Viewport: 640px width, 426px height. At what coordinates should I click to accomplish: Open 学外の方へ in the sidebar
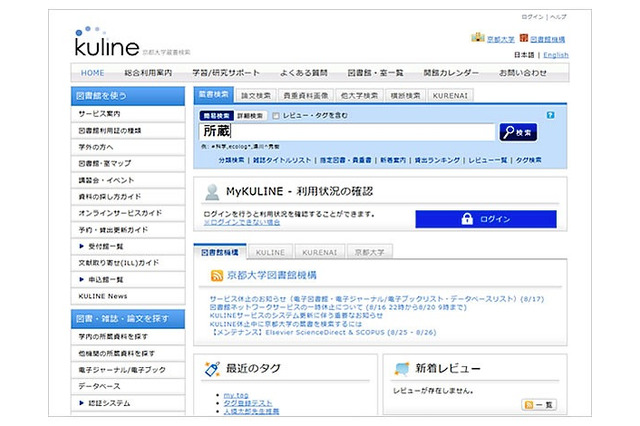click(128, 147)
